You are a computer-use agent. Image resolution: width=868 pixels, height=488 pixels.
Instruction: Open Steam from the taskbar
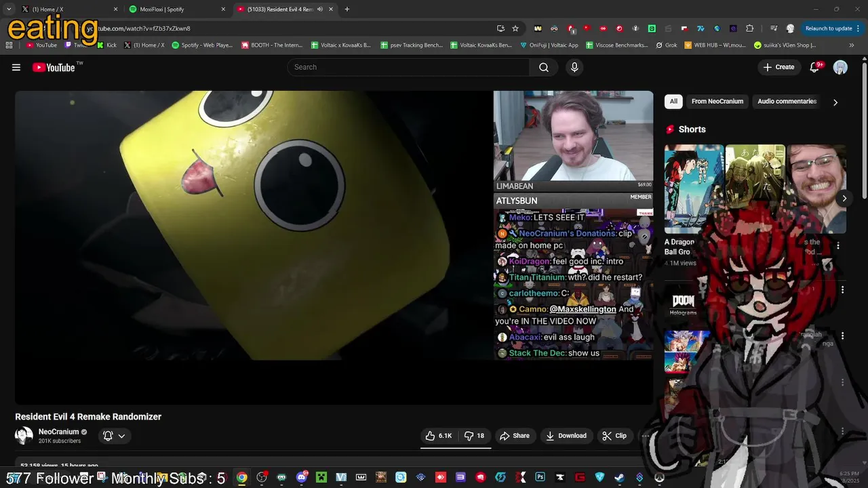(619, 477)
